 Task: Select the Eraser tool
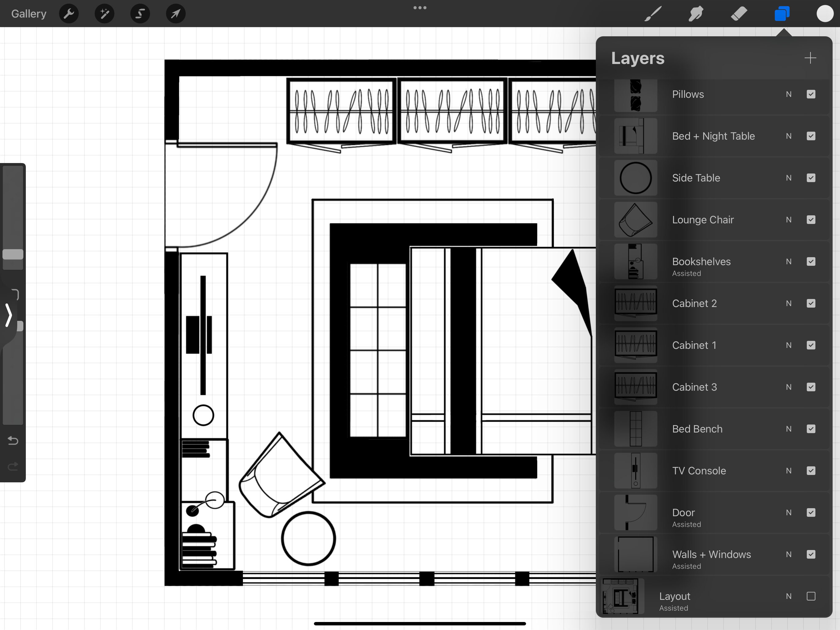739,13
